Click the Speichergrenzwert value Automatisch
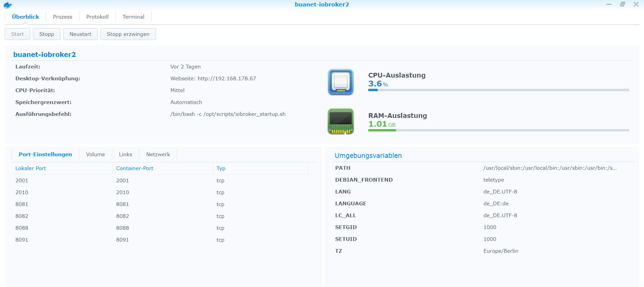The height and width of the screenshot is (287, 644). tap(186, 102)
